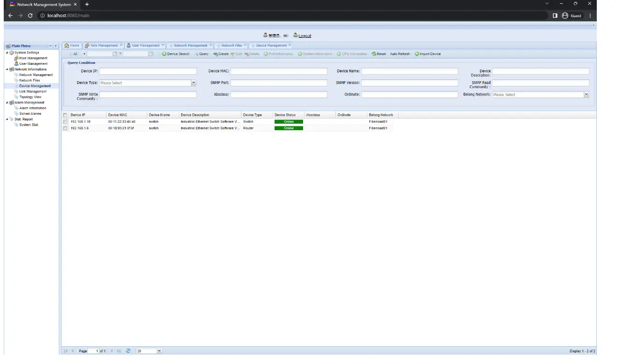Open the Belong Network dropdown

pyautogui.click(x=587, y=94)
